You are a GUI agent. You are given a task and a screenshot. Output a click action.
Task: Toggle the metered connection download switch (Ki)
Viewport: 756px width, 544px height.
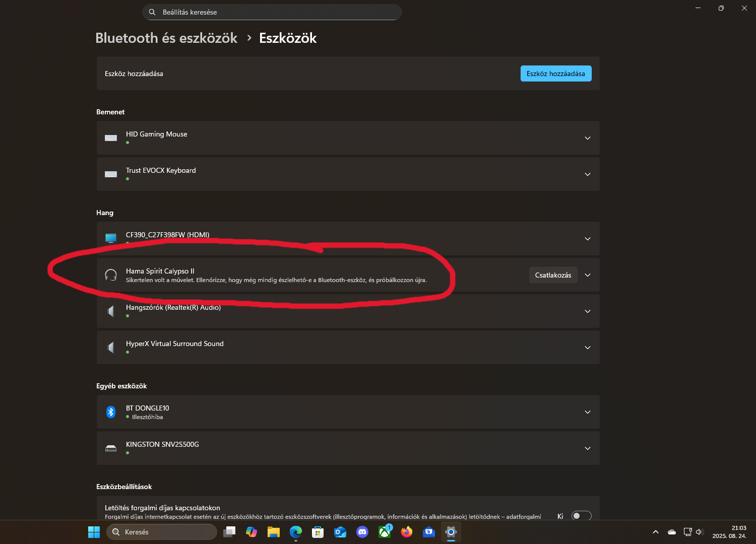click(581, 516)
